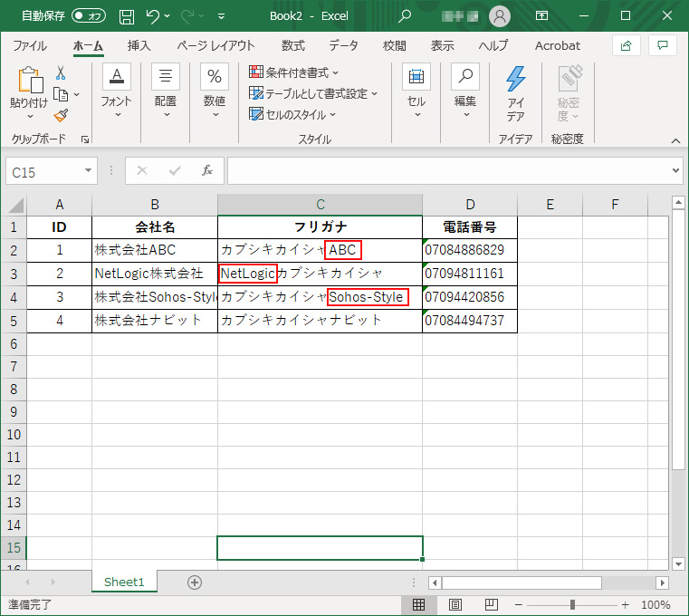Click the Comments speech bubble icon
The image size is (689, 616).
tap(663, 45)
